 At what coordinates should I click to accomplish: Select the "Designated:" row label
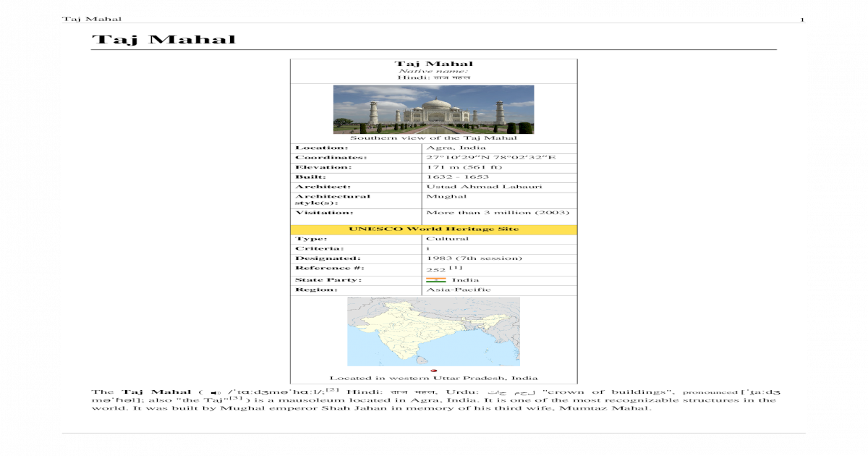click(x=327, y=258)
